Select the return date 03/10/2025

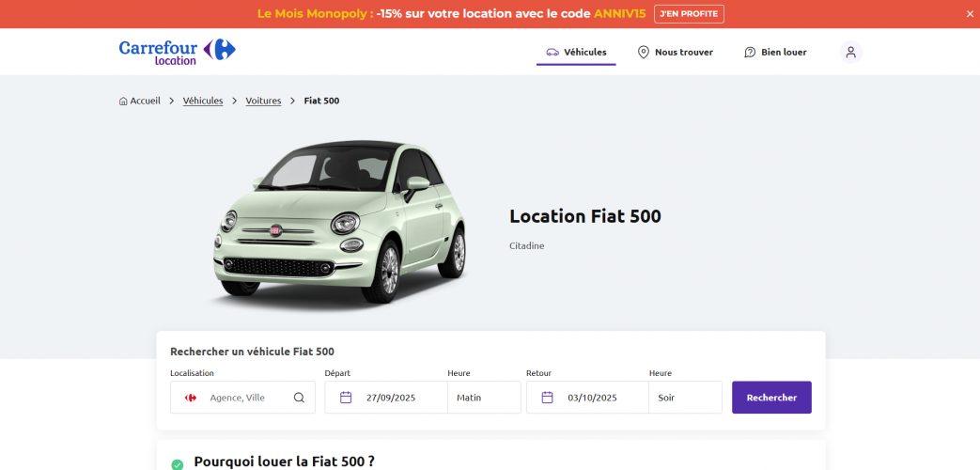coord(592,398)
